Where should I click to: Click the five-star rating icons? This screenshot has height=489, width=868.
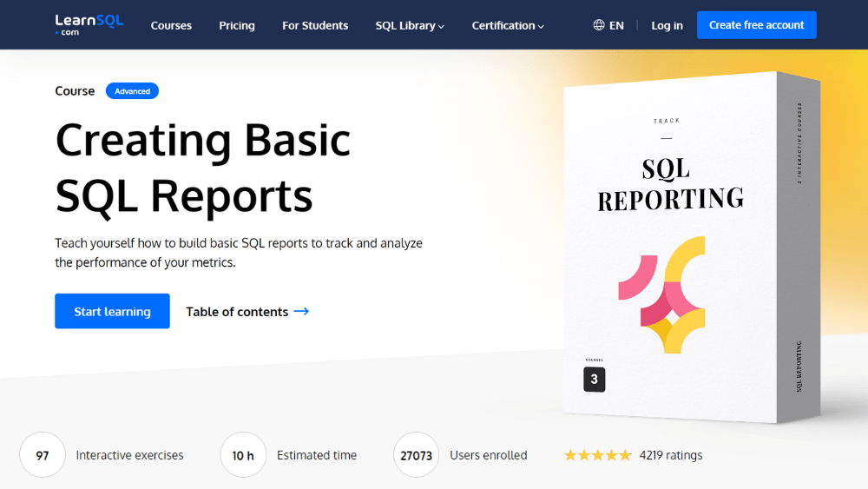click(x=597, y=455)
